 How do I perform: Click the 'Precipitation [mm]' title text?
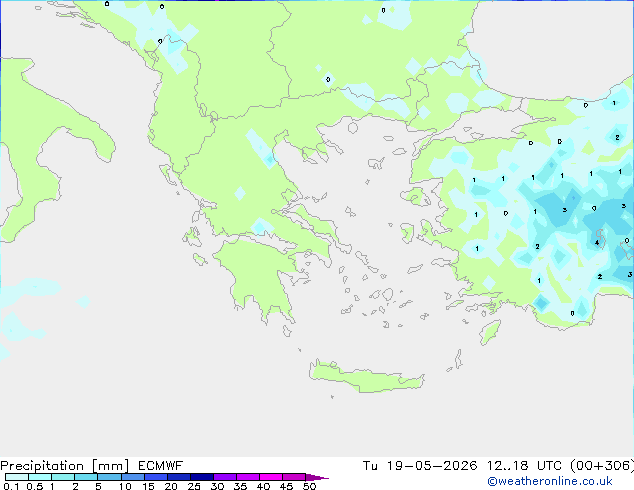point(65,466)
